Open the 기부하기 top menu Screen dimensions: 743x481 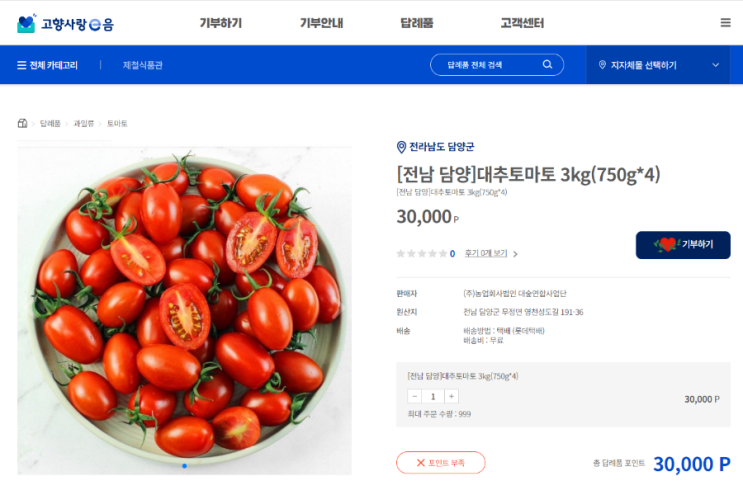coord(220,23)
